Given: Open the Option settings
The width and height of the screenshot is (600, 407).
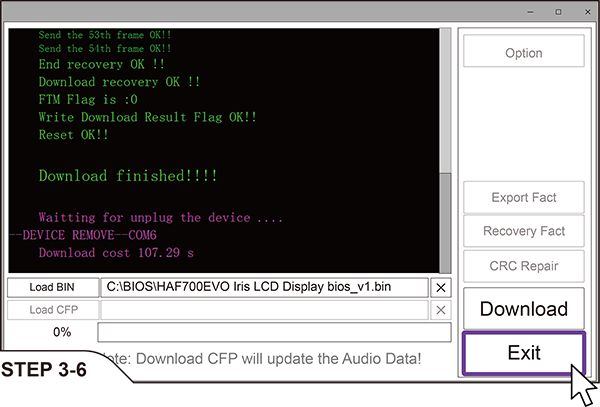Looking at the screenshot, I should pos(523,53).
